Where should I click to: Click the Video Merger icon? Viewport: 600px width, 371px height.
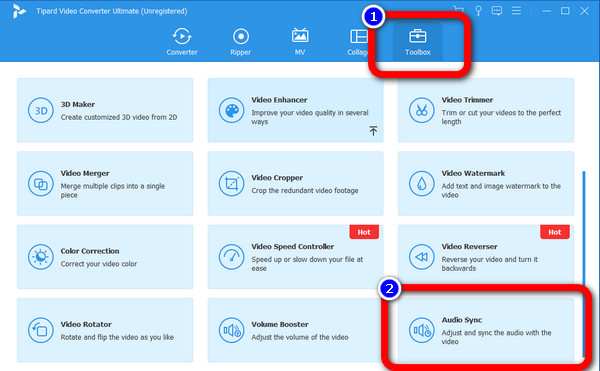[41, 184]
